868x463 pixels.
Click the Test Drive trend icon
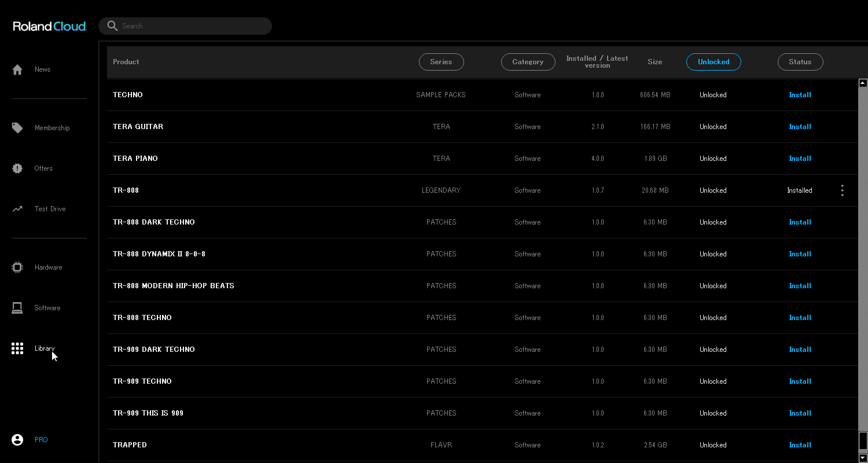coord(17,209)
